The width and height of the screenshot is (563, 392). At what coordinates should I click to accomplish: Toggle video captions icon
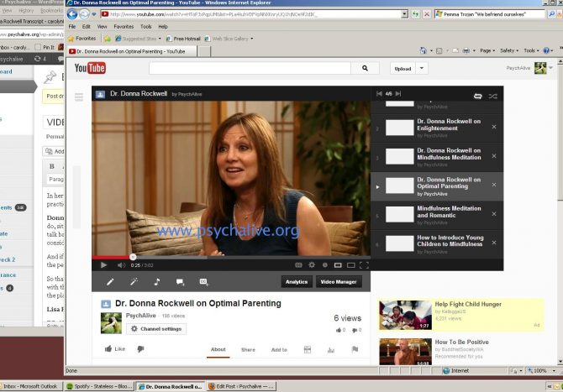[x=298, y=265]
